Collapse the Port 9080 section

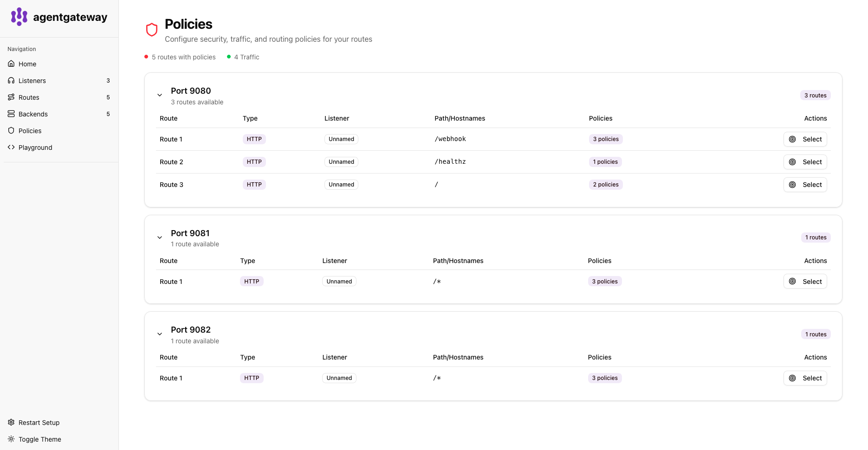[160, 95]
